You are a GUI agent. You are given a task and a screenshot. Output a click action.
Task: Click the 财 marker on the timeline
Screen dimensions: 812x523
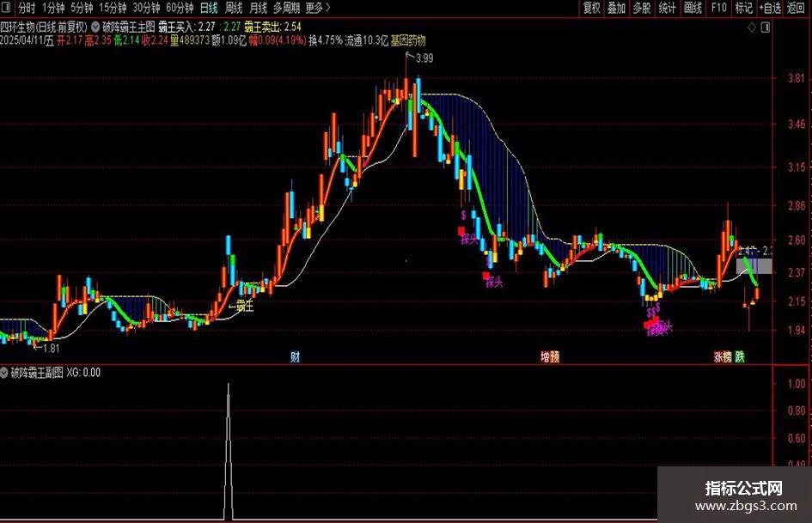coord(296,356)
